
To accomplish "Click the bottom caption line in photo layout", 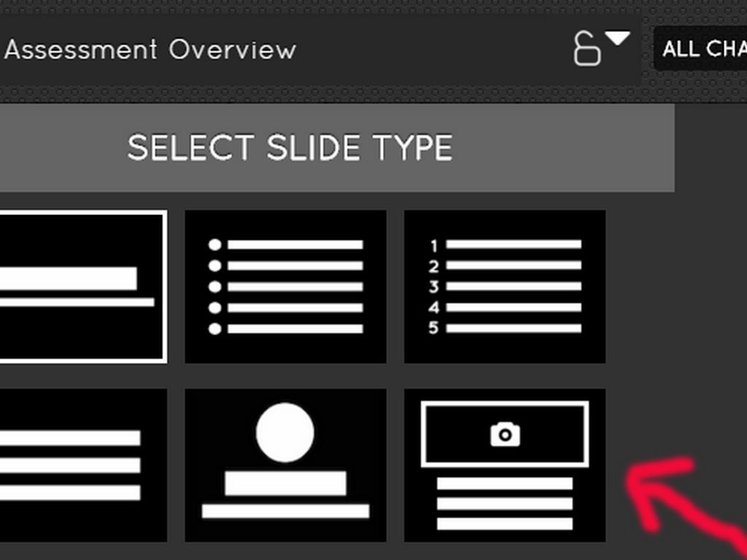I will pyautogui.click(x=504, y=524).
